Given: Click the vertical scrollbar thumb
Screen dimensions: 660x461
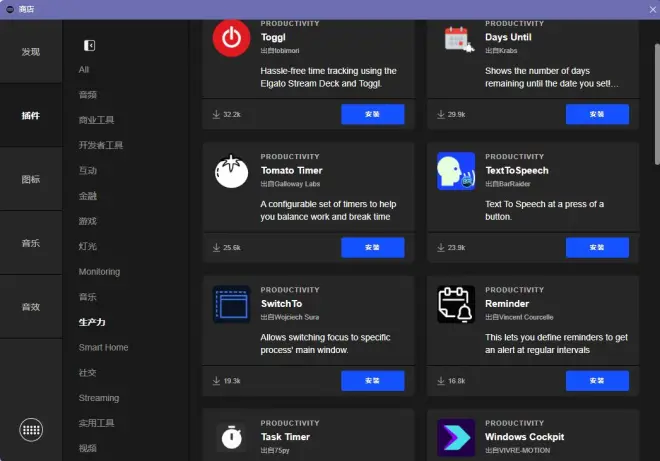Looking at the screenshot, I should (x=657, y=104).
